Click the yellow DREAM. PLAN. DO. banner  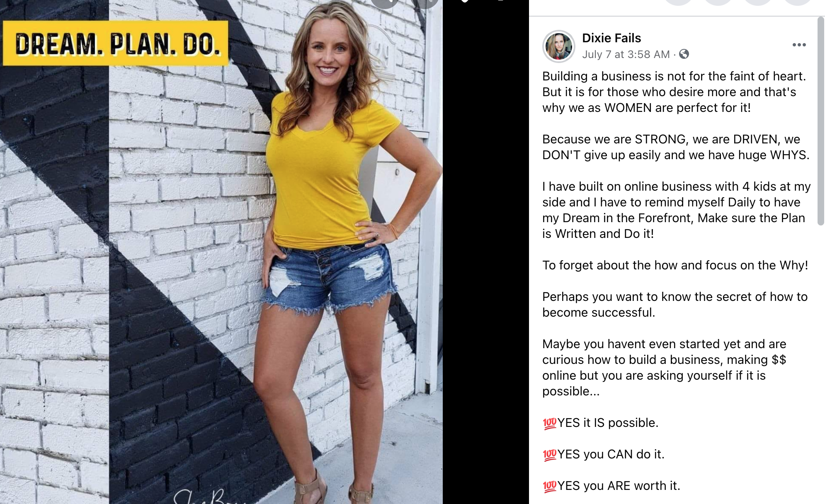116,43
